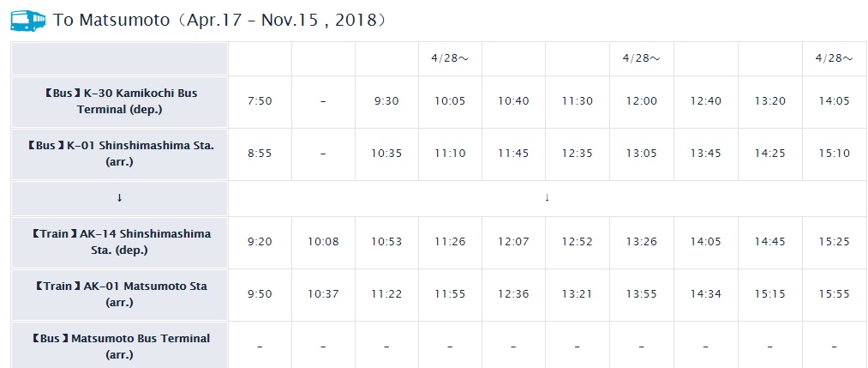Click the 9:50 Matsumoto Sta arrival cell
This screenshot has height=368, width=868.
(x=260, y=294)
